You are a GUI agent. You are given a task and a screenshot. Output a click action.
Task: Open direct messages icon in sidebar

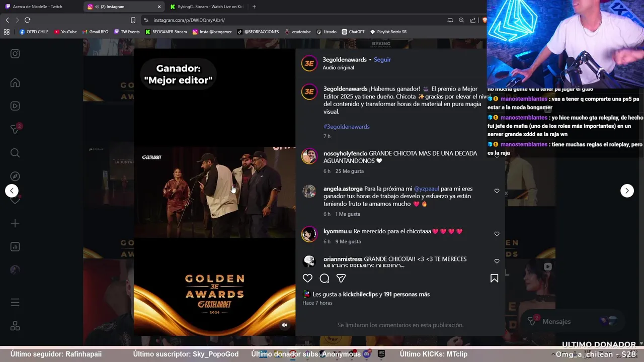[15, 130]
